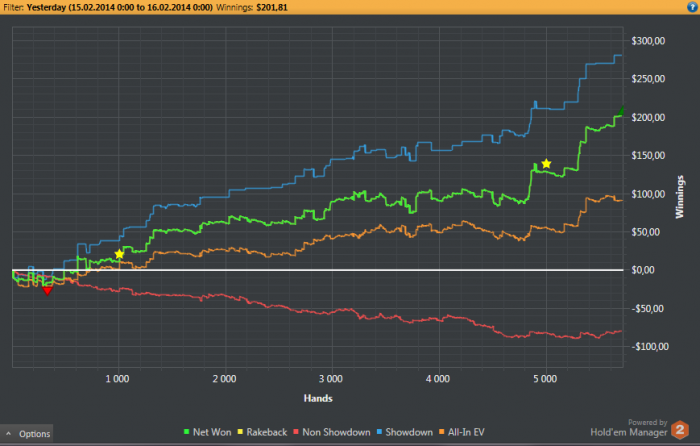The image size is (700, 446).
Task: Click the -$50,00 axis label
Action: (x=647, y=308)
